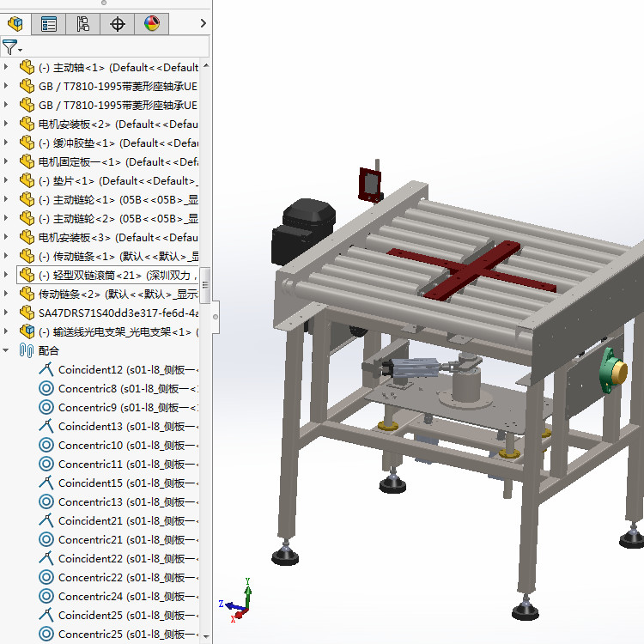Select SA47DRS71S40dd3e317 tree row text
The height and width of the screenshot is (644, 644).
point(118,313)
